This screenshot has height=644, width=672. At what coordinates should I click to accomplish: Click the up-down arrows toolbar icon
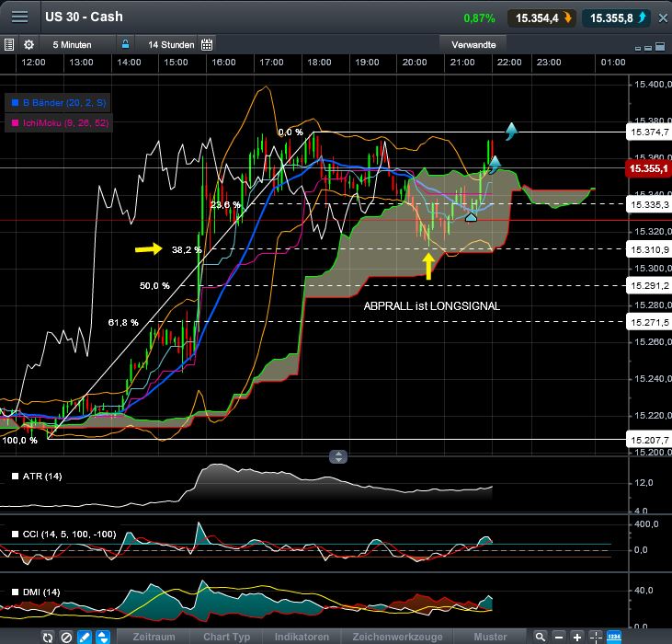103,638
